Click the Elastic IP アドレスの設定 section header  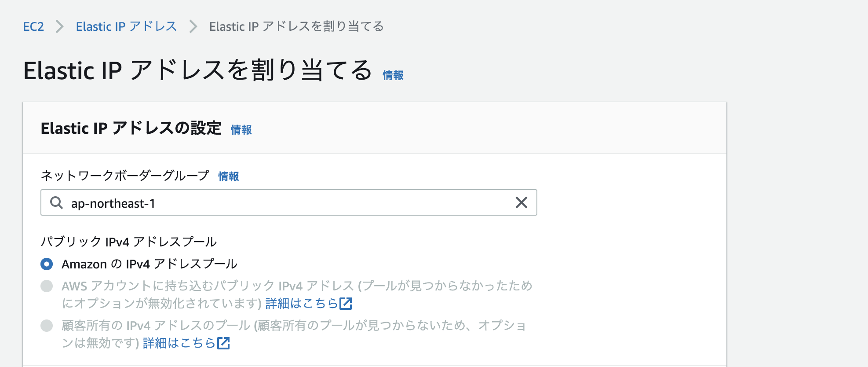point(131,128)
